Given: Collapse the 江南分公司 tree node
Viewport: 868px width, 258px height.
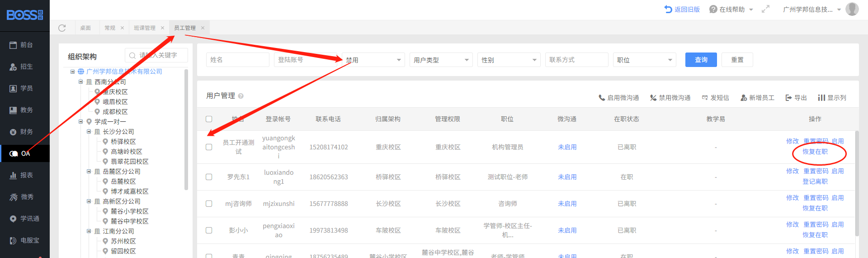Looking at the screenshot, I should (x=89, y=231).
